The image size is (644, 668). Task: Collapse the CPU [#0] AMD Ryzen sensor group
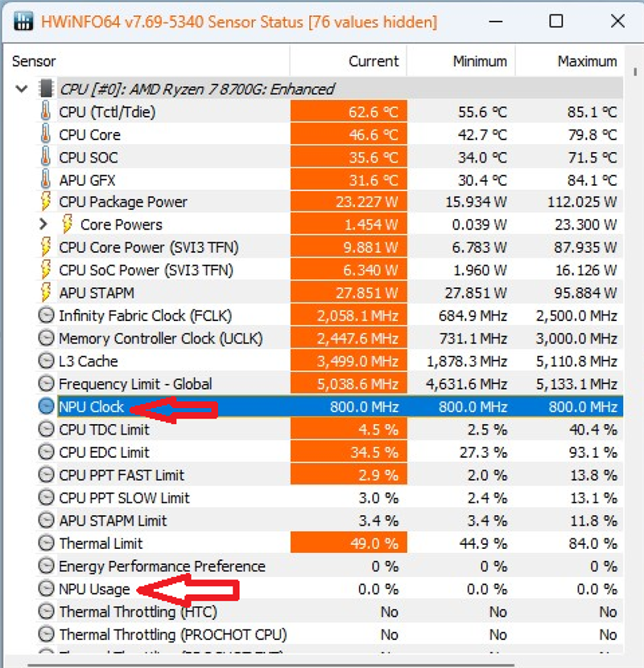[21, 89]
